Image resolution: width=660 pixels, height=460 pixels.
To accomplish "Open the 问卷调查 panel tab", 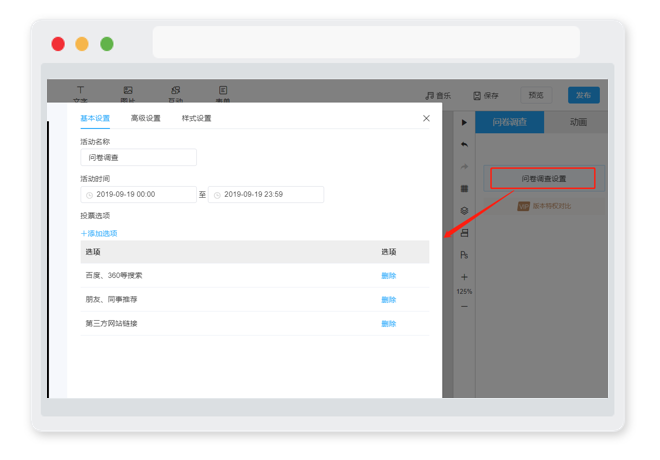I will (510, 122).
